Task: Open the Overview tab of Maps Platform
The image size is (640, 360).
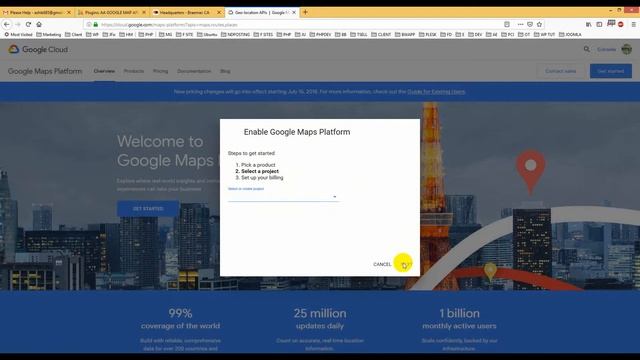Action: tap(104, 71)
